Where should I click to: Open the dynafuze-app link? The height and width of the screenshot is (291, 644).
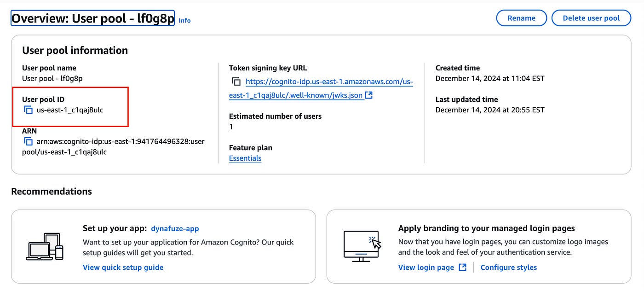[175, 228]
